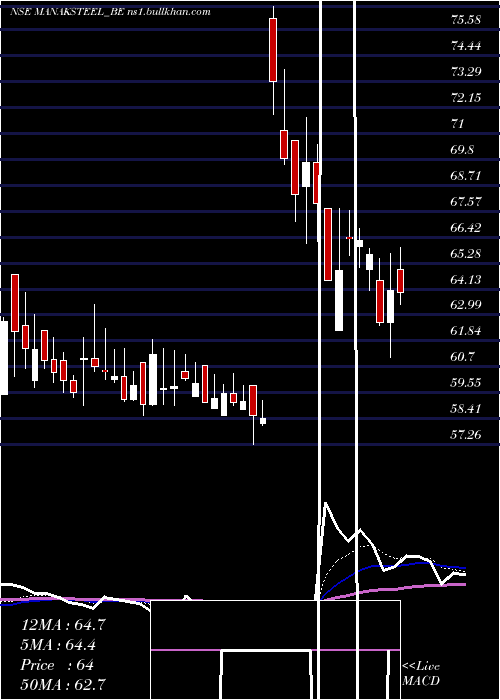Viewport: 500px width, 700px height.
Task: Click the 67.57 price axis label
Action: (x=466, y=201)
